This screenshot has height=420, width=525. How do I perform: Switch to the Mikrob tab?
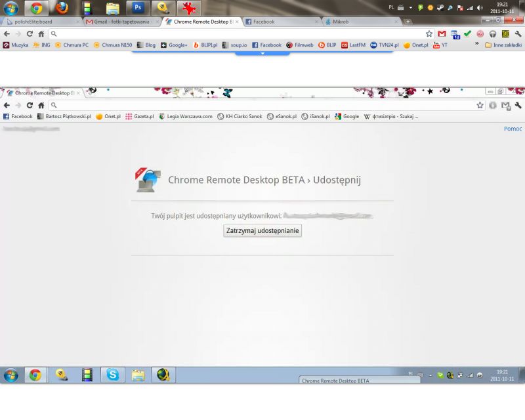[361, 22]
